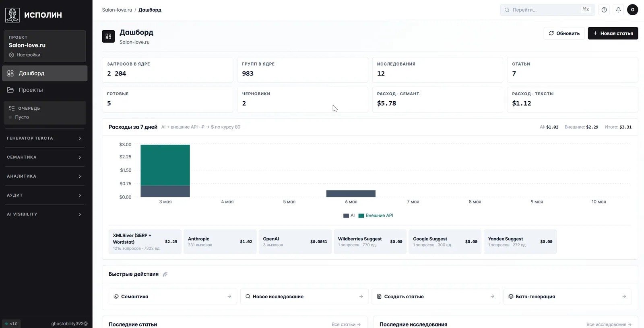Expand the Аналитика sidebar section
The height and width of the screenshot is (328, 644).
pos(44,176)
